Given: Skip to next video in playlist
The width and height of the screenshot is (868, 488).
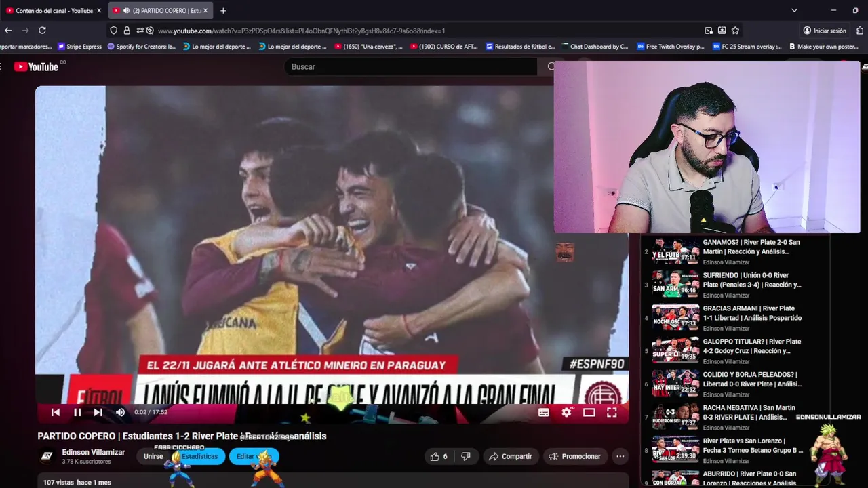Looking at the screenshot, I should tap(98, 412).
